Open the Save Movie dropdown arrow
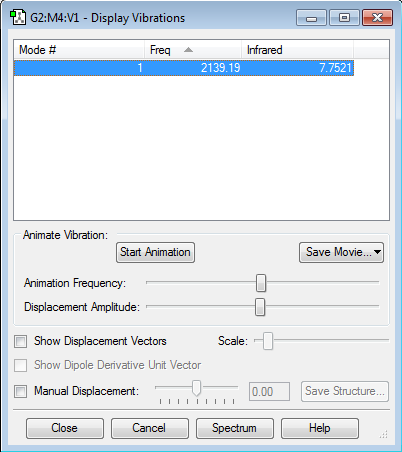402x452 pixels. point(377,252)
